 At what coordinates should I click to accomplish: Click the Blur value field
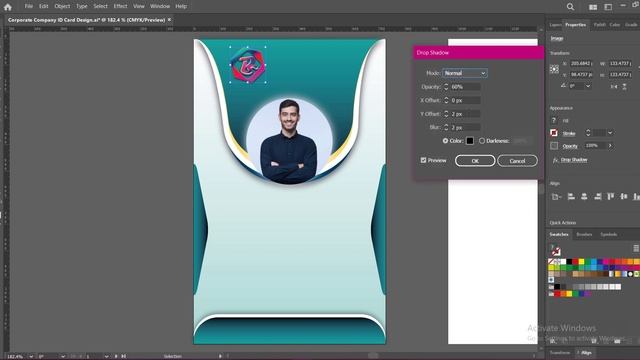click(465, 127)
